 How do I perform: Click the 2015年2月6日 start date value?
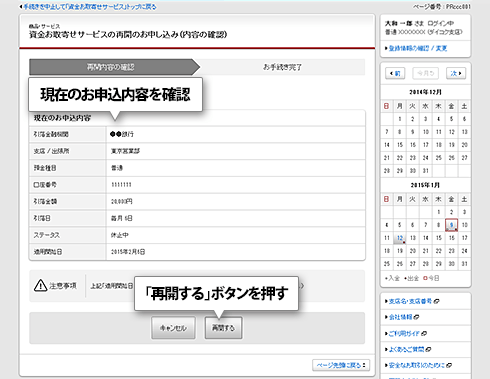point(128,252)
